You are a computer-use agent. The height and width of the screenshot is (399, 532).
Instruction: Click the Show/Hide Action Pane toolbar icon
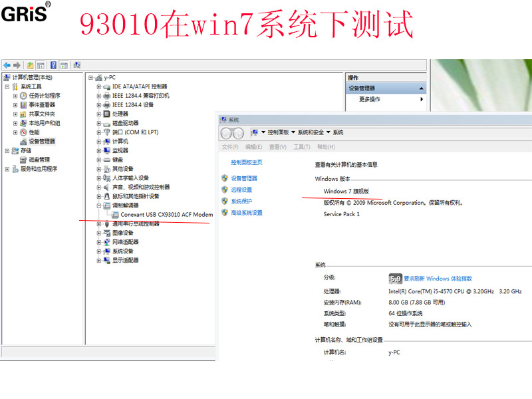tap(64, 65)
